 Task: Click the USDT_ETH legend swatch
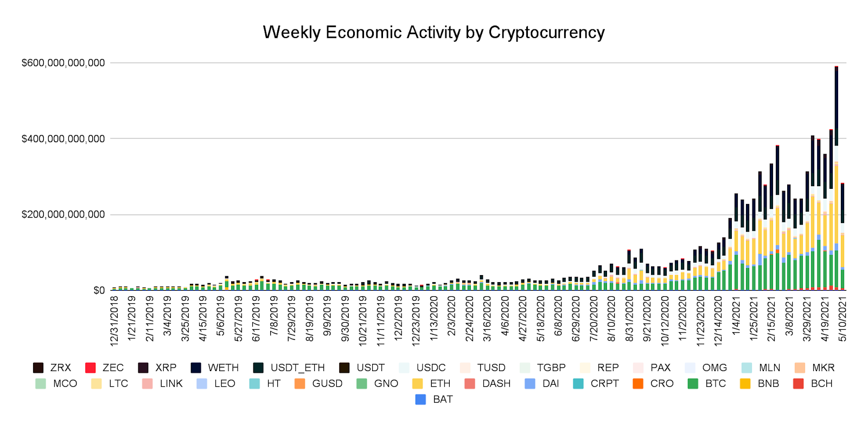click(258, 368)
